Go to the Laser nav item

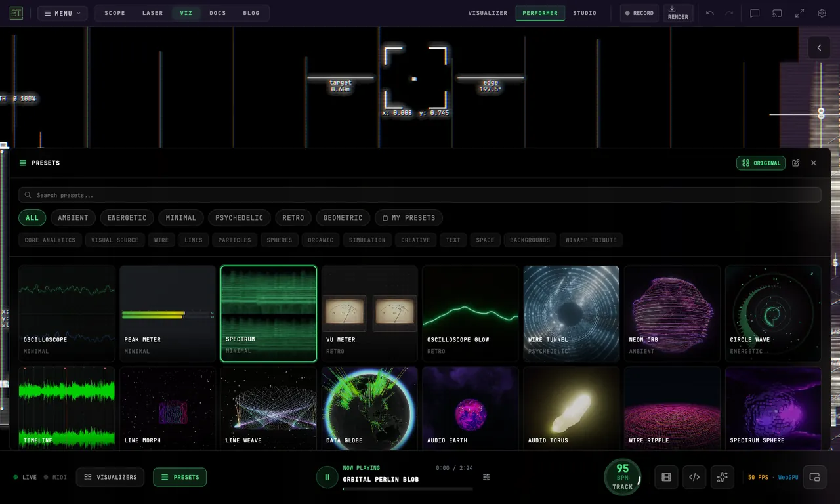pos(153,13)
